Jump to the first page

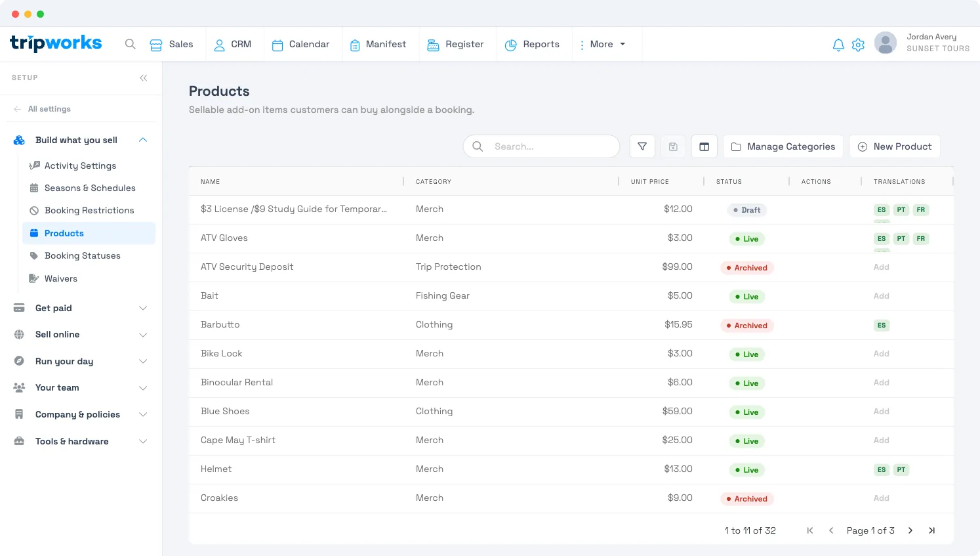(x=810, y=530)
